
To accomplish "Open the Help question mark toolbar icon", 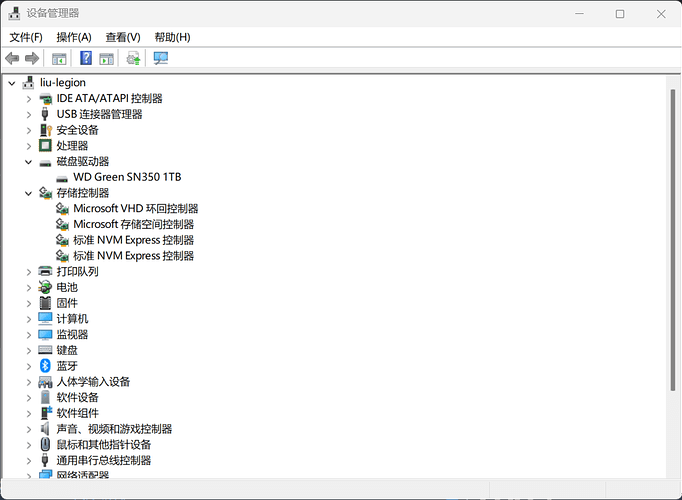I will click(x=86, y=58).
